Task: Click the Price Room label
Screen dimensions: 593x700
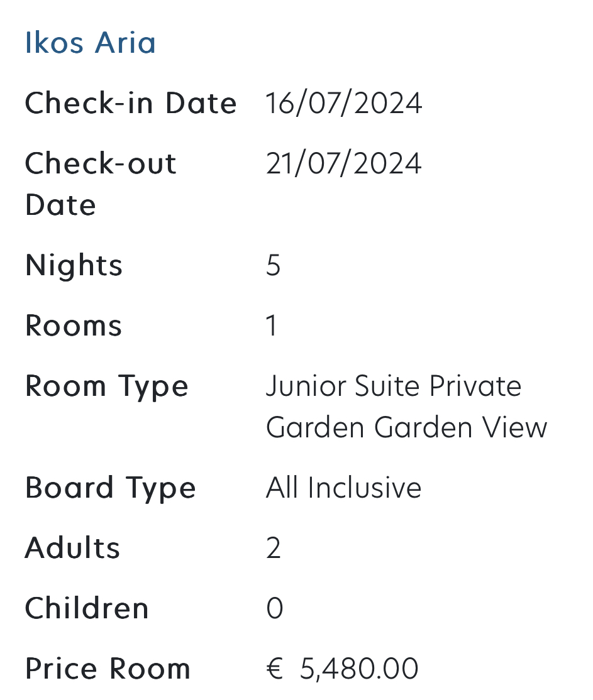Action: point(108,669)
